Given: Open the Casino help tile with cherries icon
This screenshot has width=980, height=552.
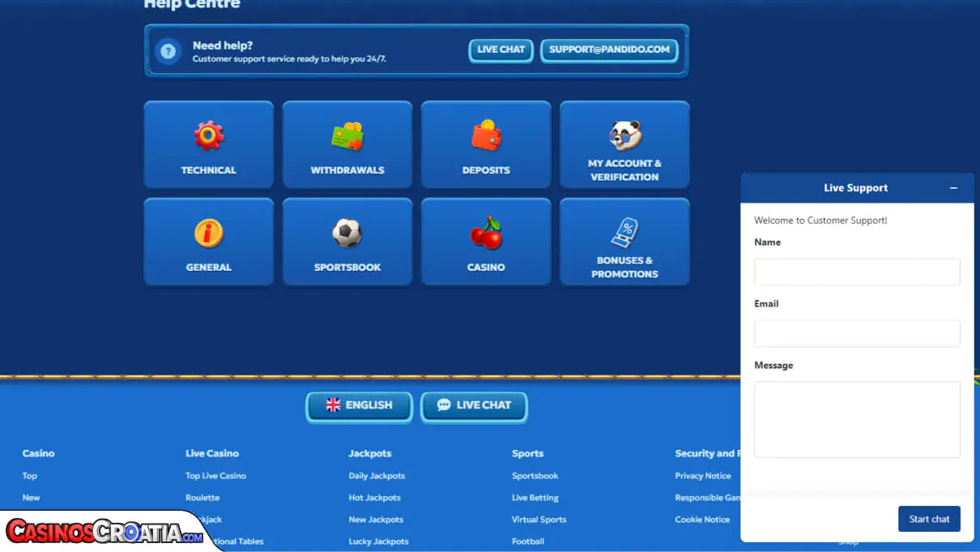Looking at the screenshot, I should 486,242.
